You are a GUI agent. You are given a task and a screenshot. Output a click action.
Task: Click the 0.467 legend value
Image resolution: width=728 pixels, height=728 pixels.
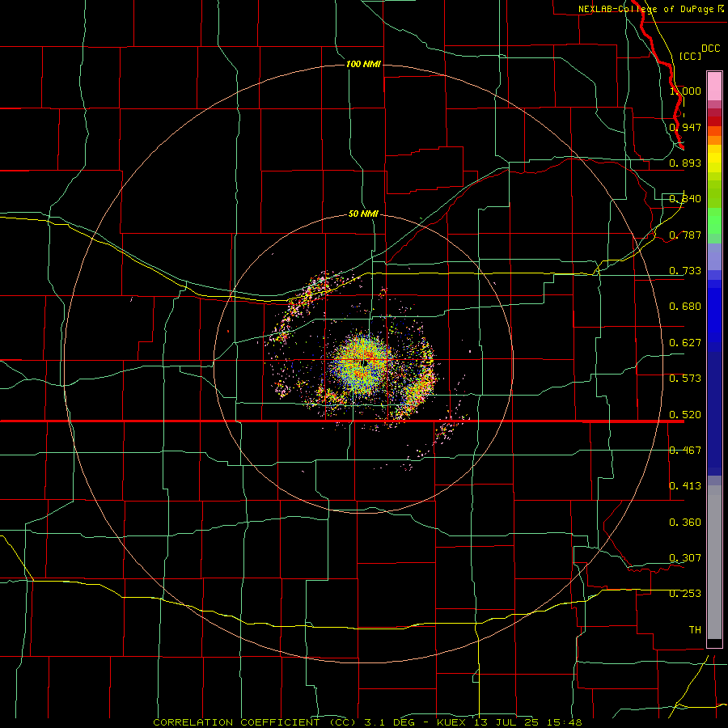click(x=685, y=451)
